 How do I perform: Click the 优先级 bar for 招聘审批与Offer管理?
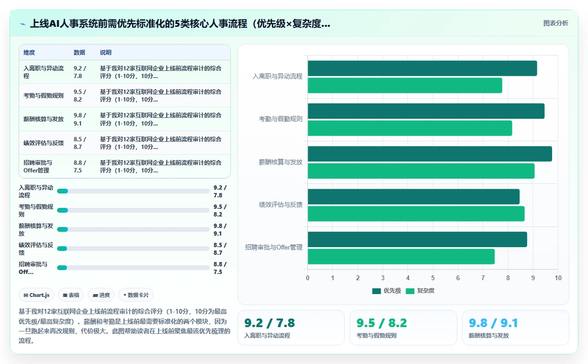coord(417,239)
